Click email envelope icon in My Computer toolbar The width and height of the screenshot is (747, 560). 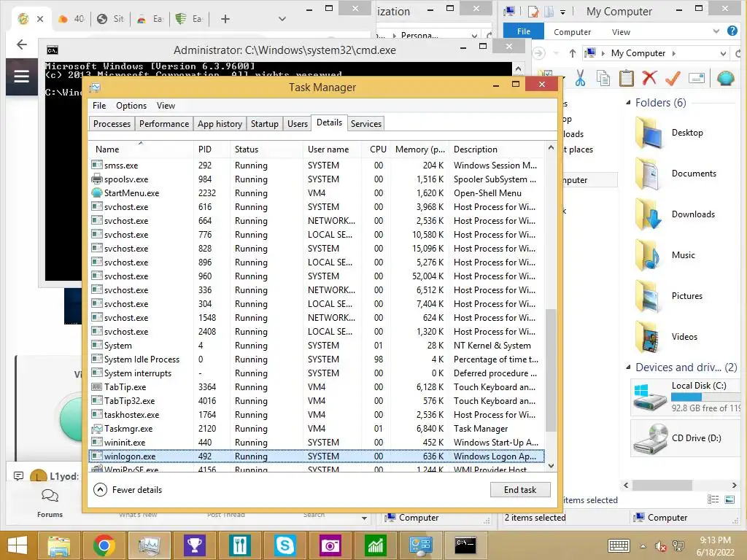point(697,77)
